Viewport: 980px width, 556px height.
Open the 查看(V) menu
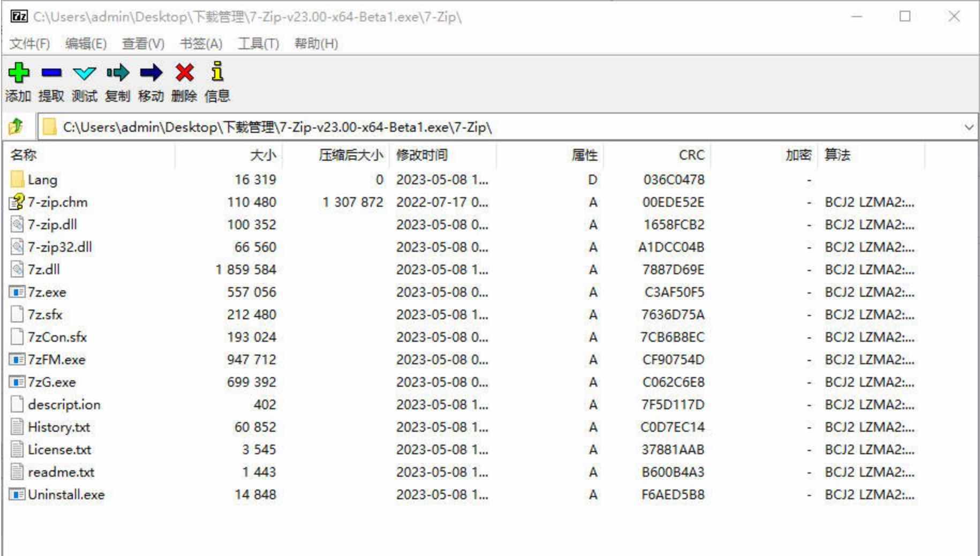(x=143, y=43)
